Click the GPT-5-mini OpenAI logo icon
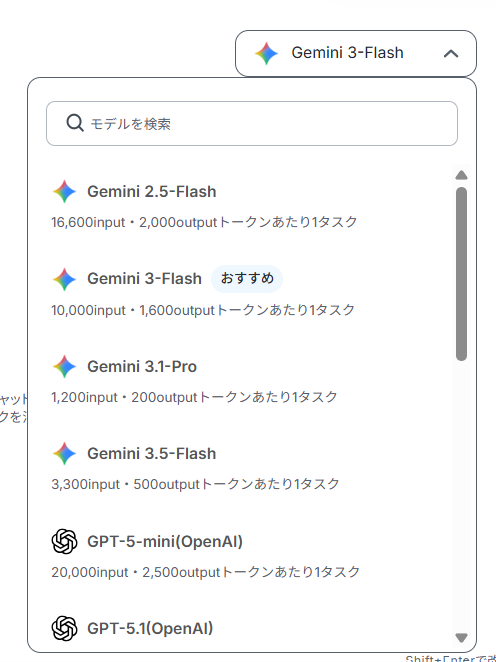This screenshot has height=662, width=496. tap(64, 541)
